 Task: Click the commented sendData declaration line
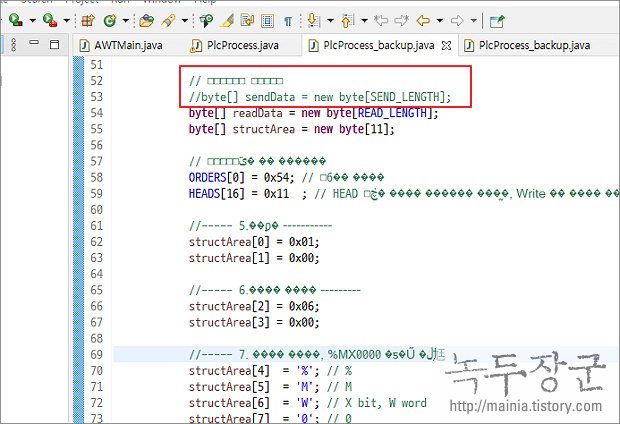coord(319,97)
